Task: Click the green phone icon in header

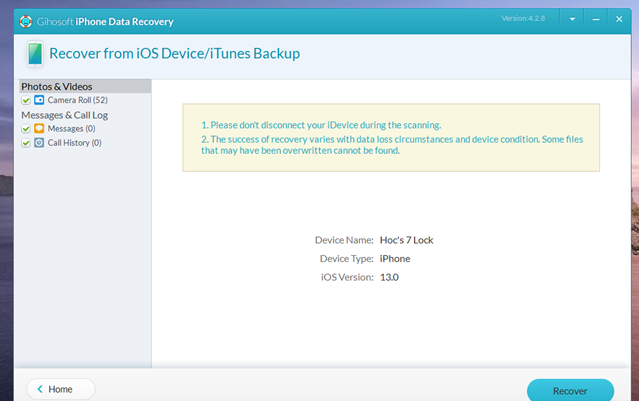Action: tap(35, 53)
